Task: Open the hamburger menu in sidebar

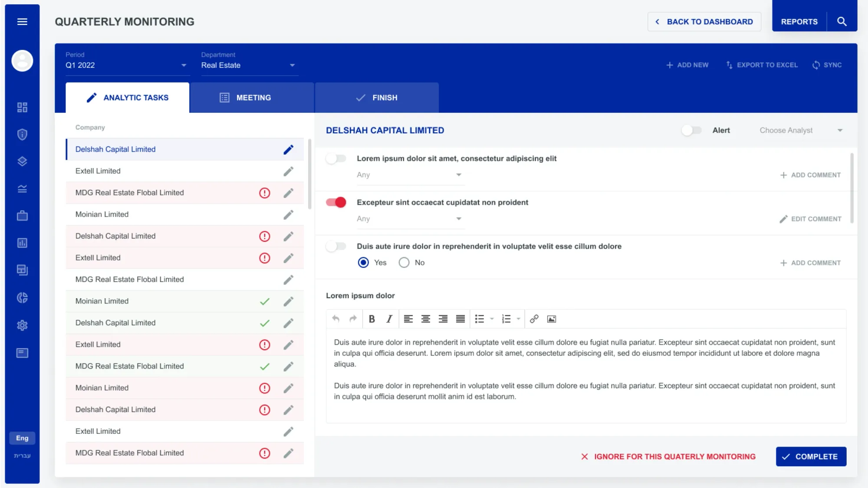Action: pos(22,22)
